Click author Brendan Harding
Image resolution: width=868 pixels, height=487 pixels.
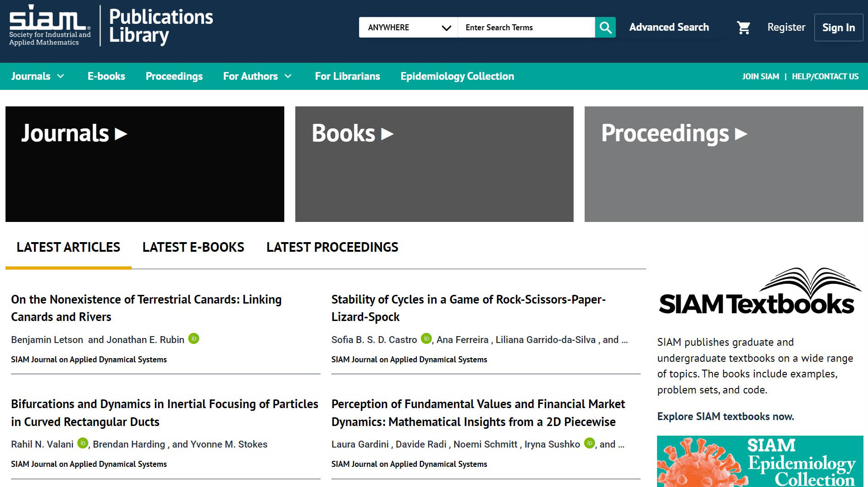(129, 444)
